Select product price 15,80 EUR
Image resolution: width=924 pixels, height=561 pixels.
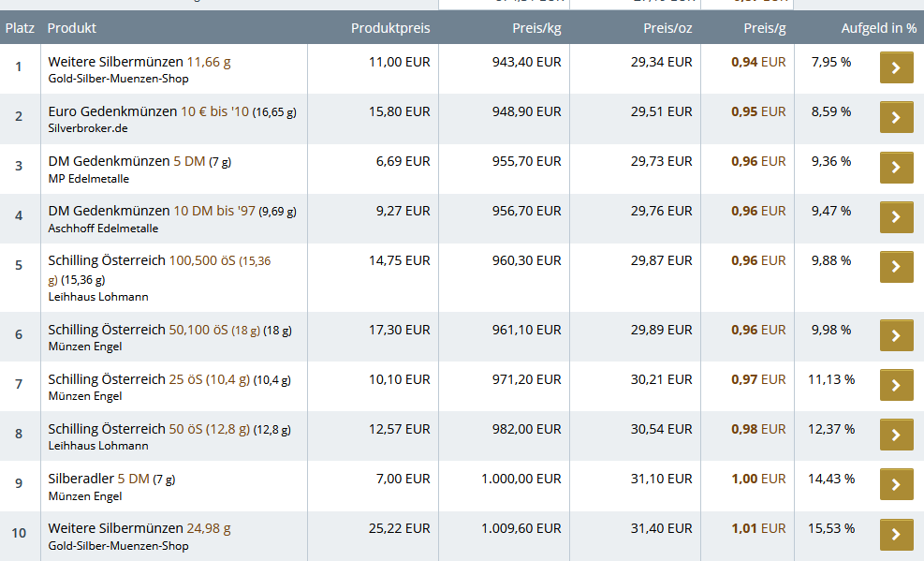point(400,111)
